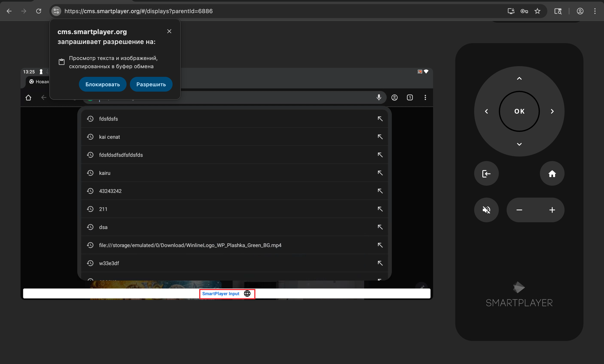Insert 'kairu' suggestion using its arrow icon
604x364 pixels.
click(380, 173)
